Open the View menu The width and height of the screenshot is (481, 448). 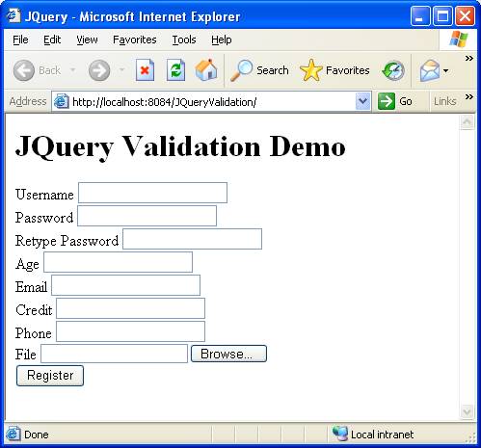(87, 40)
